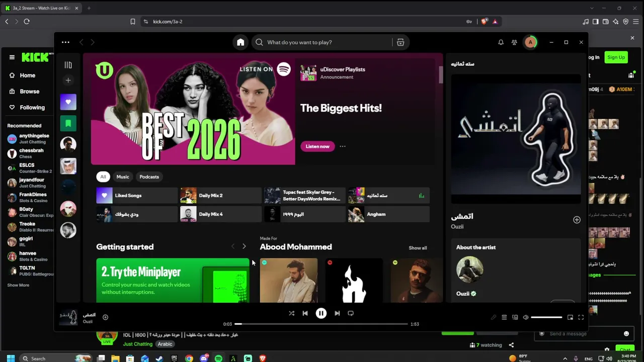The image size is (644, 362).
Task: Open the Try the Miniplayer card
Action: (173, 281)
